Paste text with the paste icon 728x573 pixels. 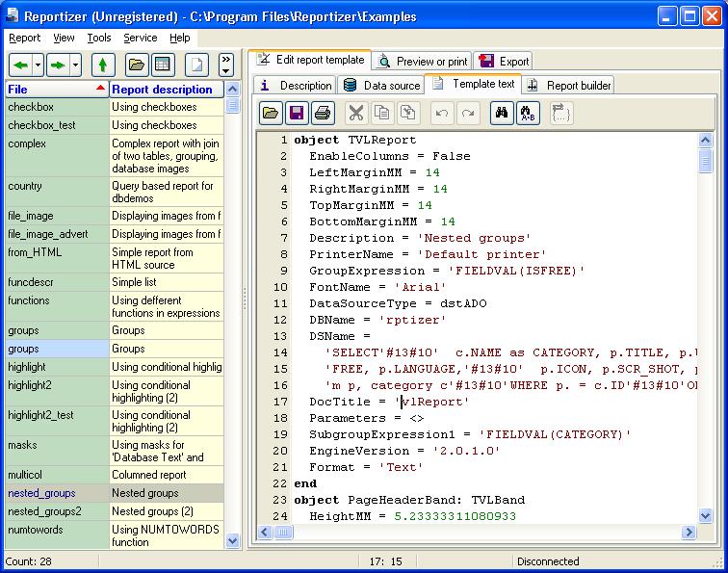408,113
